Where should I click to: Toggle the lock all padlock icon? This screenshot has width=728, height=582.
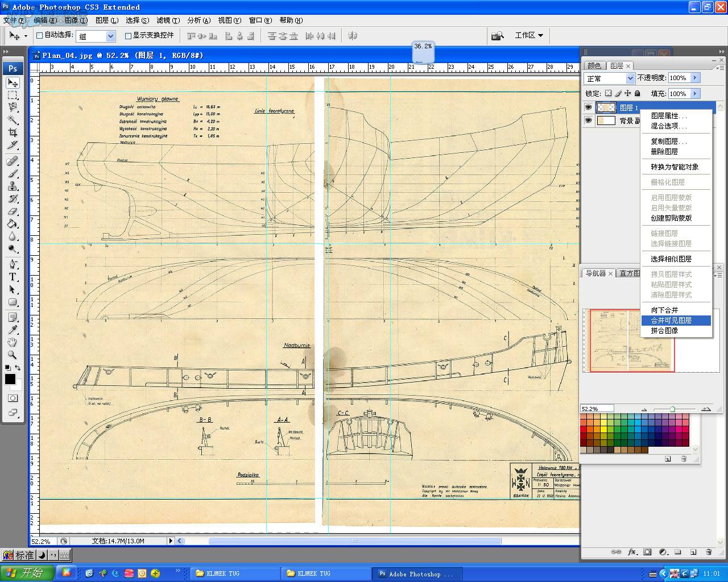coord(638,93)
